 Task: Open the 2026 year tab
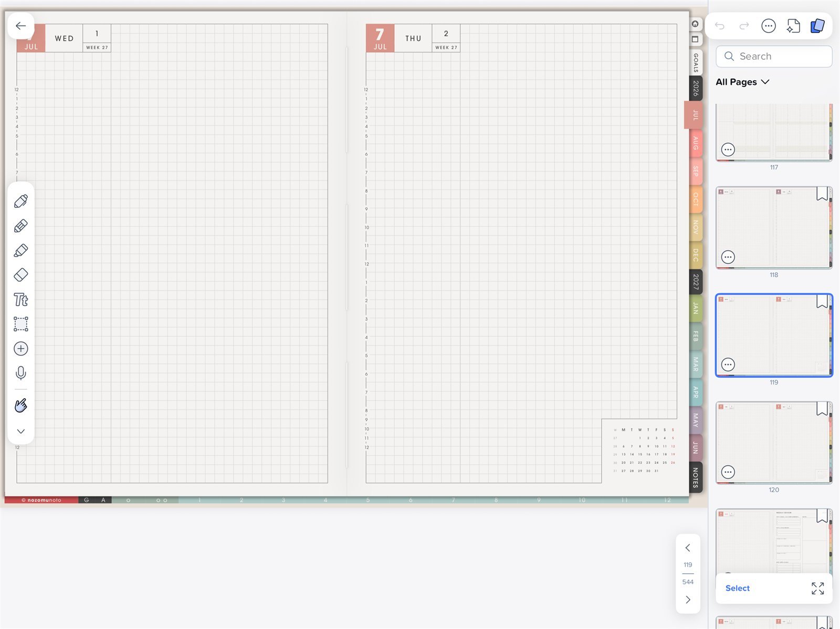pos(696,88)
